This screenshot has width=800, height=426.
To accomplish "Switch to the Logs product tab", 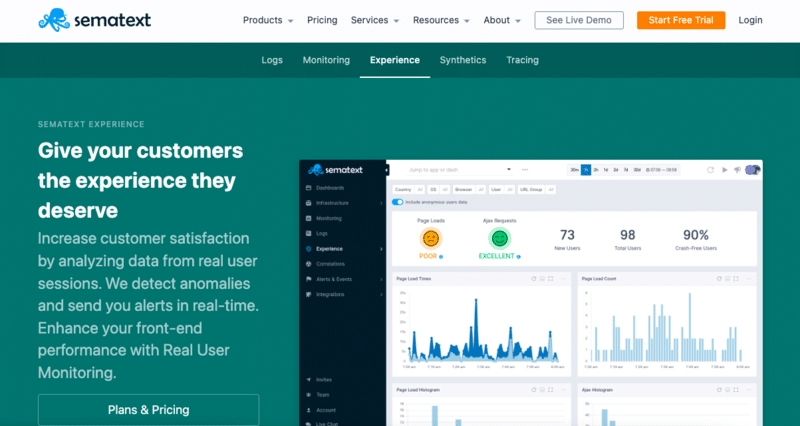I will (272, 60).
